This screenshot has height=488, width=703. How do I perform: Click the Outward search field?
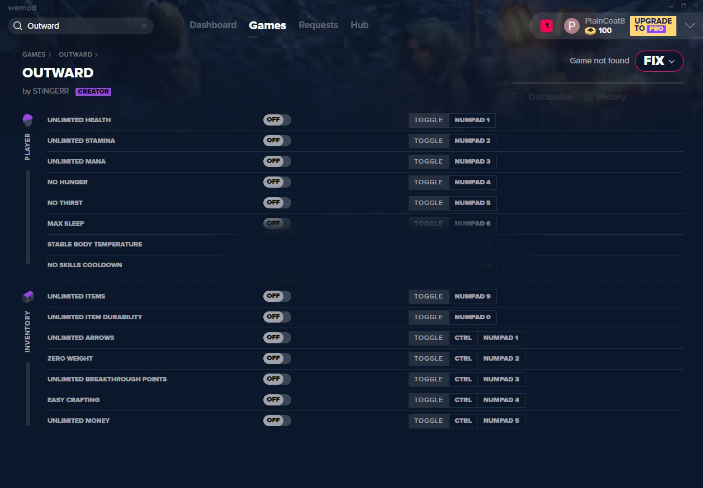pos(81,26)
